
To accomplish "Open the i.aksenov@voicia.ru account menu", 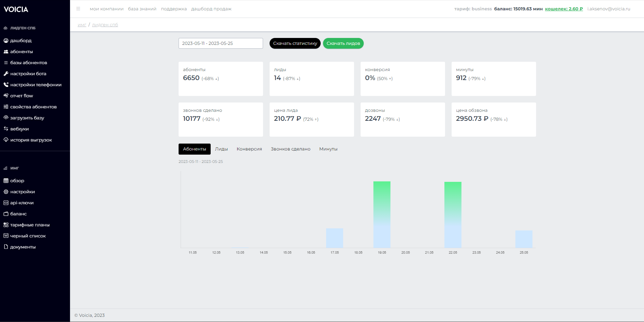I will 608,9.
